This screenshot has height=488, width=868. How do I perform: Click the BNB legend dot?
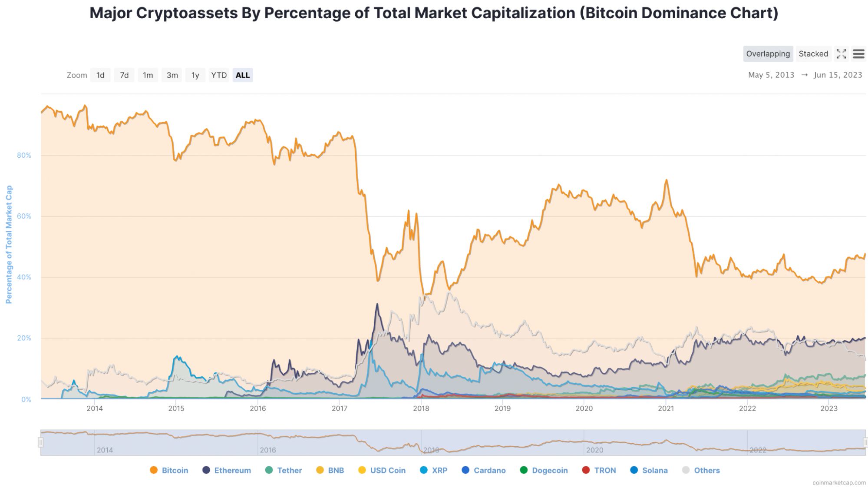[320, 470]
